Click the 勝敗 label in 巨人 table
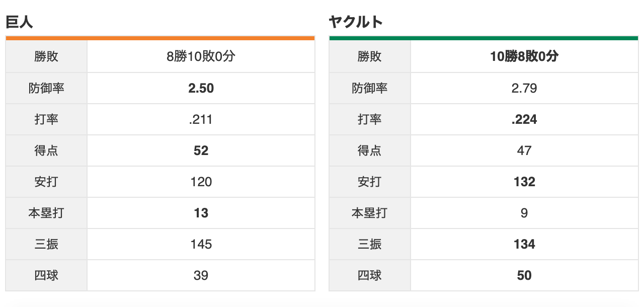The image size is (644, 307). [x=46, y=57]
